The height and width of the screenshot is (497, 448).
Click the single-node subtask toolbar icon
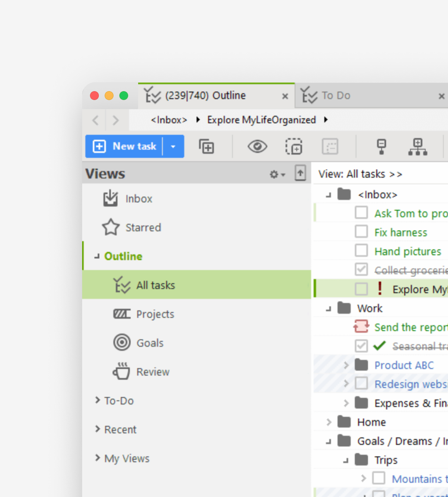[x=381, y=147]
